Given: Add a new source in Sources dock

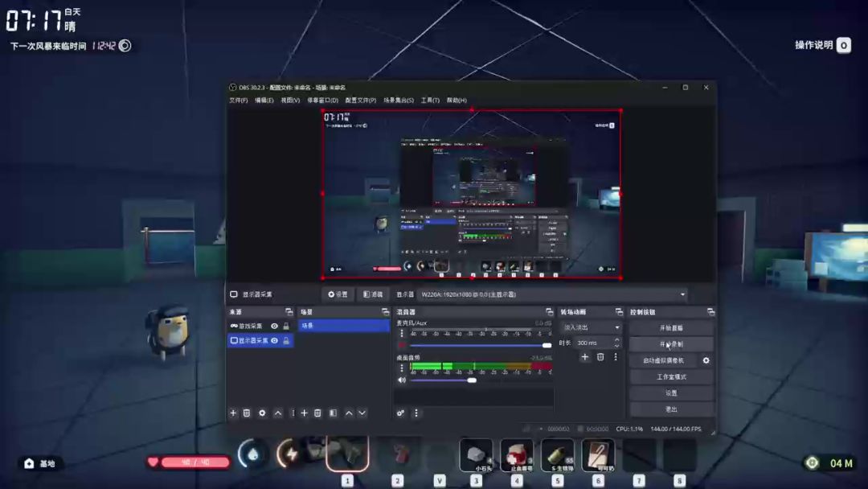Looking at the screenshot, I should click(233, 413).
